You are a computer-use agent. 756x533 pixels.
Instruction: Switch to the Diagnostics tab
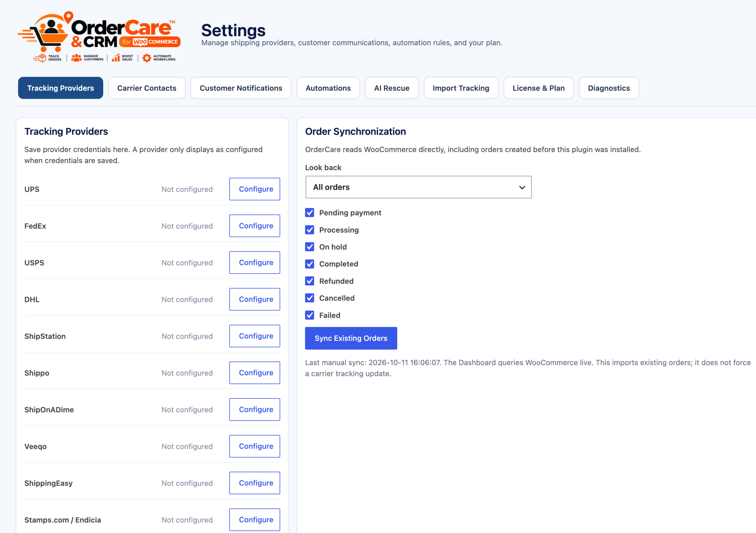point(609,88)
